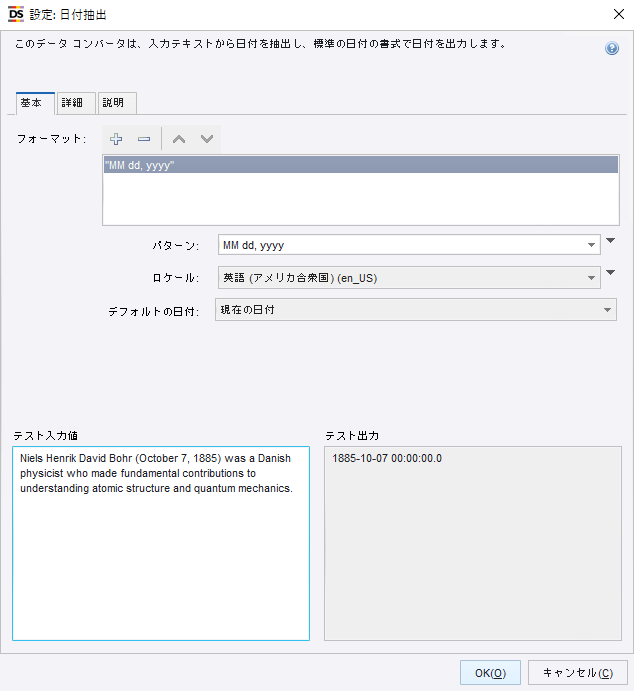This screenshot has height=691, width=634.
Task: Click in the テスト入力値 text area
Action: pos(161,560)
